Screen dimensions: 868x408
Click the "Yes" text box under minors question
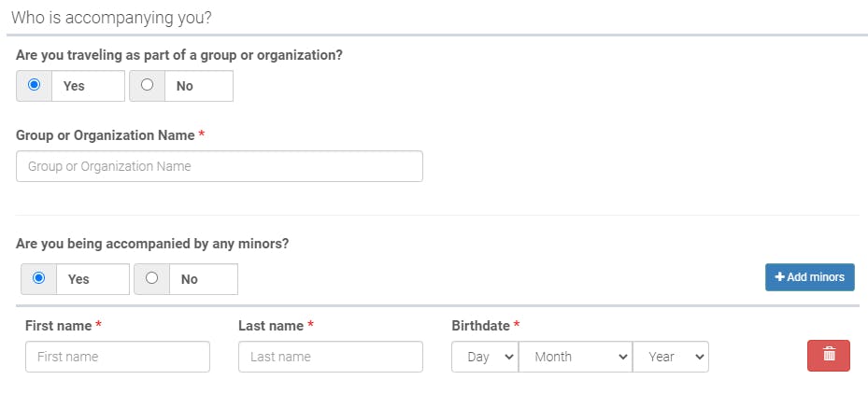tap(92, 279)
